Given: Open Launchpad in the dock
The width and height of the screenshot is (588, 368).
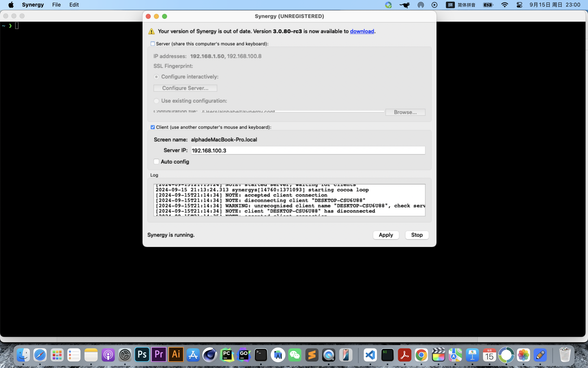Looking at the screenshot, I should coord(57,355).
